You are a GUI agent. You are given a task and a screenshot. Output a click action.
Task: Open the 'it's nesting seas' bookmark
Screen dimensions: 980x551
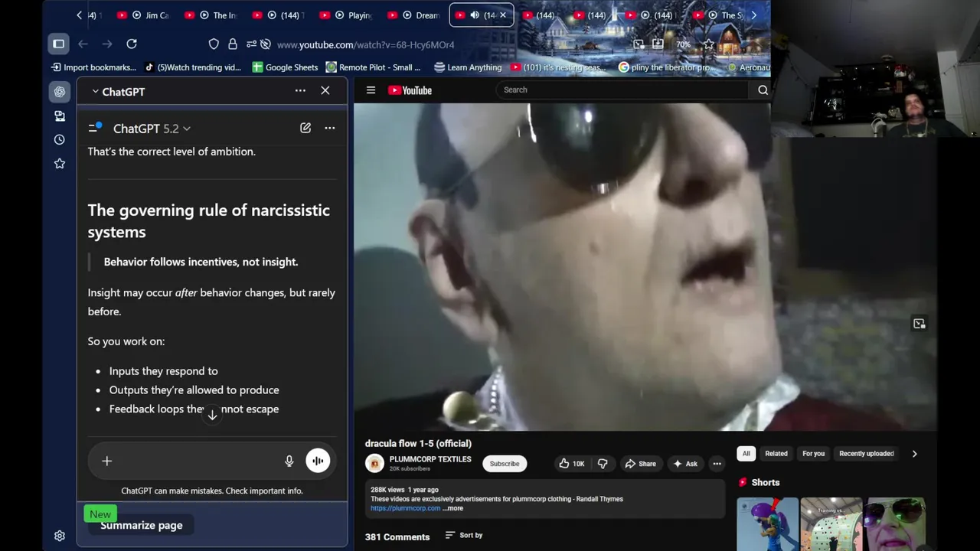(x=558, y=67)
